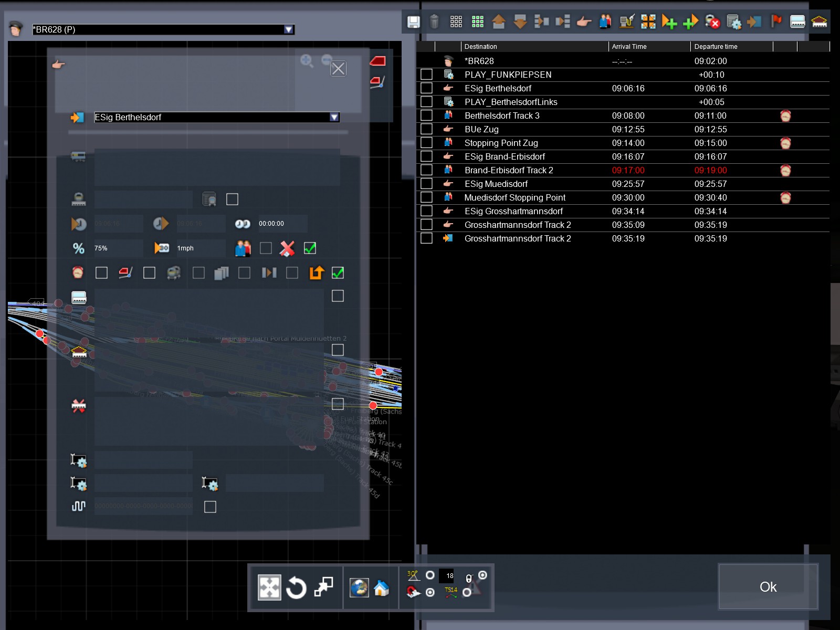This screenshot has height=630, width=840.
Task: Click the alarm clock icon in the Berthelsdorf Track 3 row
Action: point(785,115)
